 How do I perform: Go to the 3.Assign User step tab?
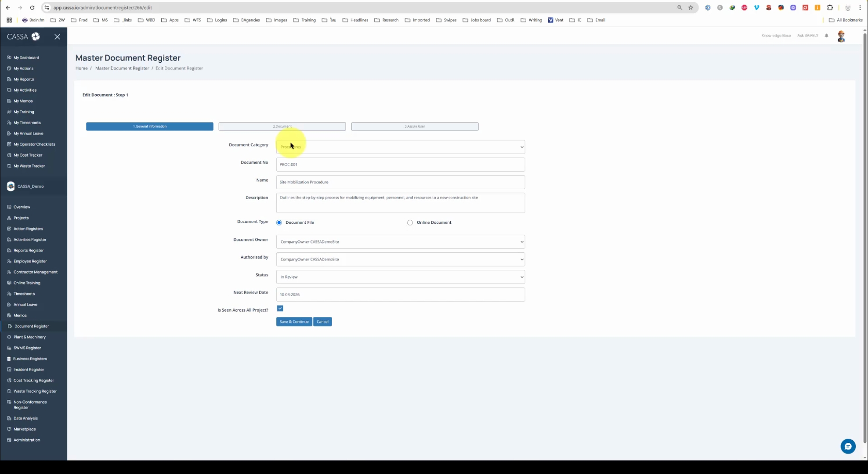(x=414, y=126)
